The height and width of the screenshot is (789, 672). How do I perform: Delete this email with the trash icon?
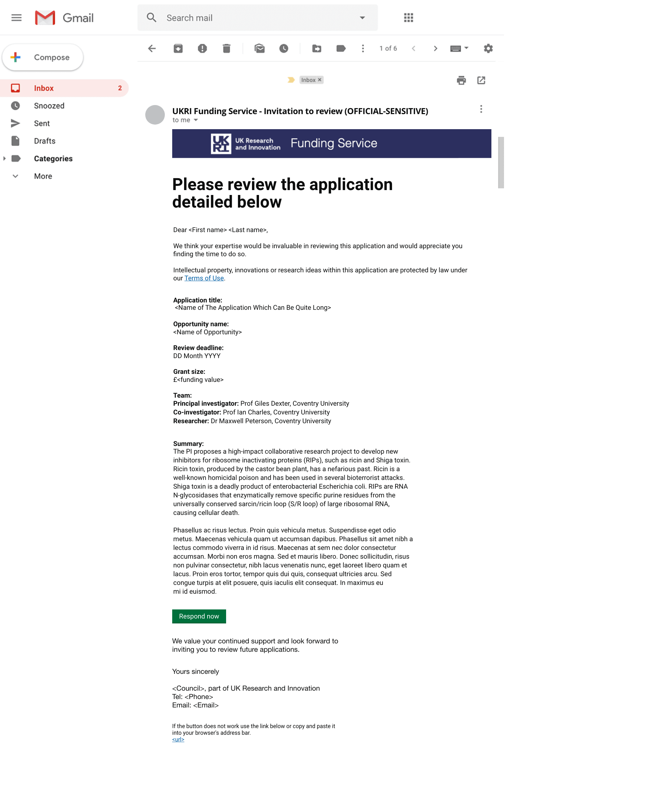(226, 48)
